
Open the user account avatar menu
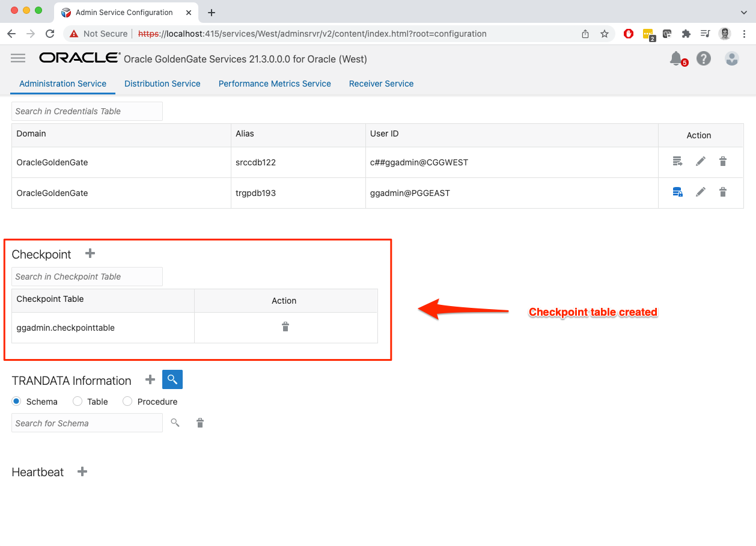[x=731, y=58]
